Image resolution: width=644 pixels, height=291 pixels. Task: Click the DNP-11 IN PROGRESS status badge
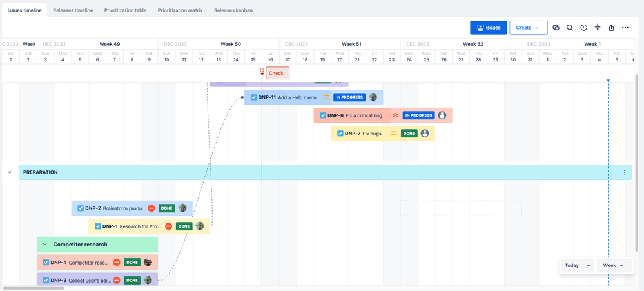349,97
